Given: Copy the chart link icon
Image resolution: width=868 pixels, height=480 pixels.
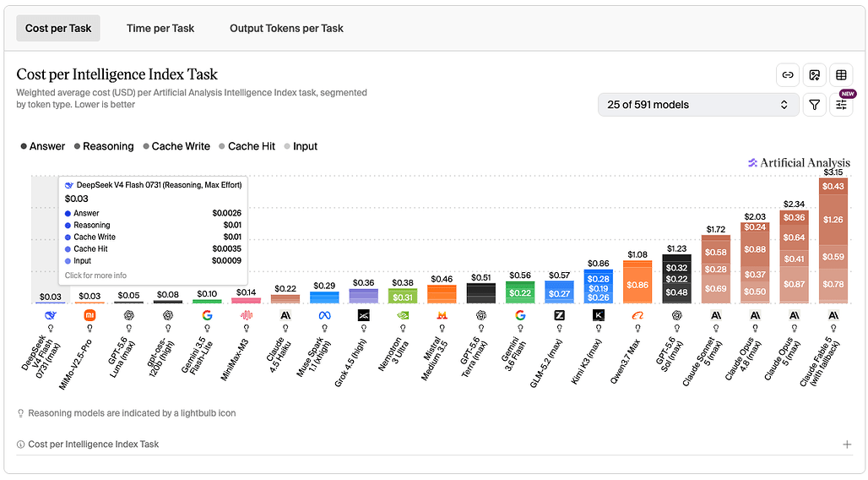Looking at the screenshot, I should 787,75.
